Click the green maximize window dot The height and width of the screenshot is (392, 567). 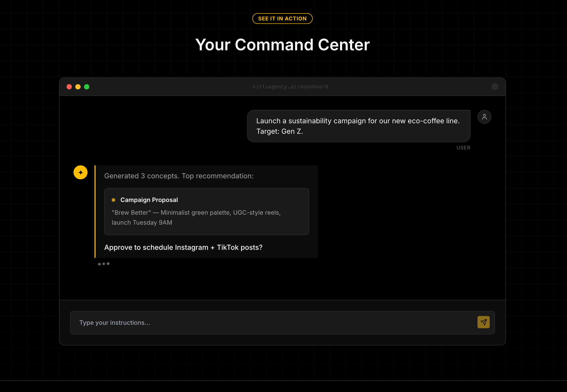[87, 87]
